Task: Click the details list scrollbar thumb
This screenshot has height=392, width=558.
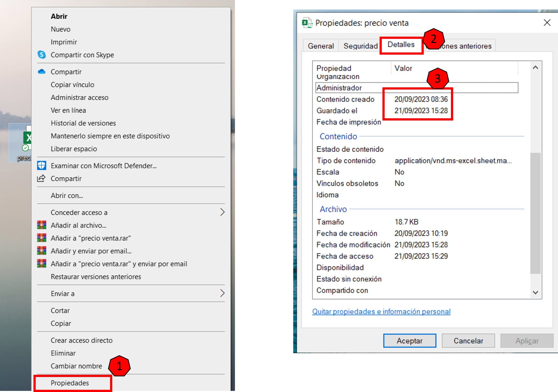Action: [535, 213]
